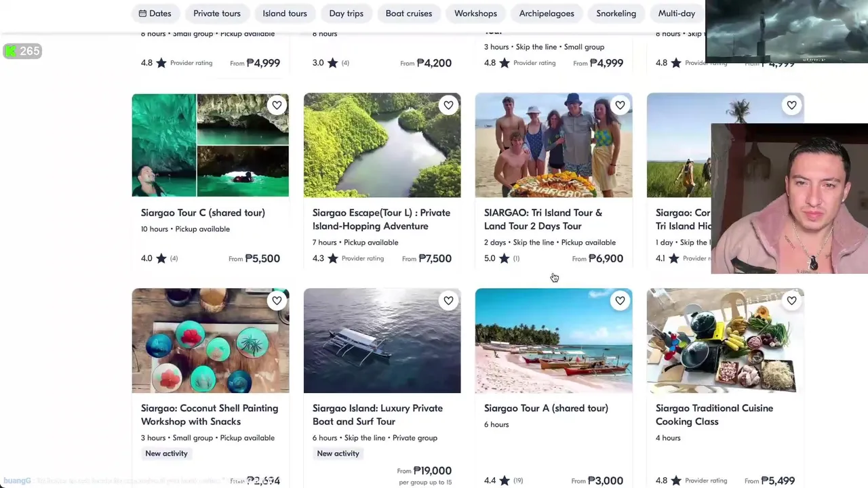Image resolution: width=868 pixels, height=488 pixels.
Task: Favorite the Siargao Tour C listing
Action: pos(277,105)
